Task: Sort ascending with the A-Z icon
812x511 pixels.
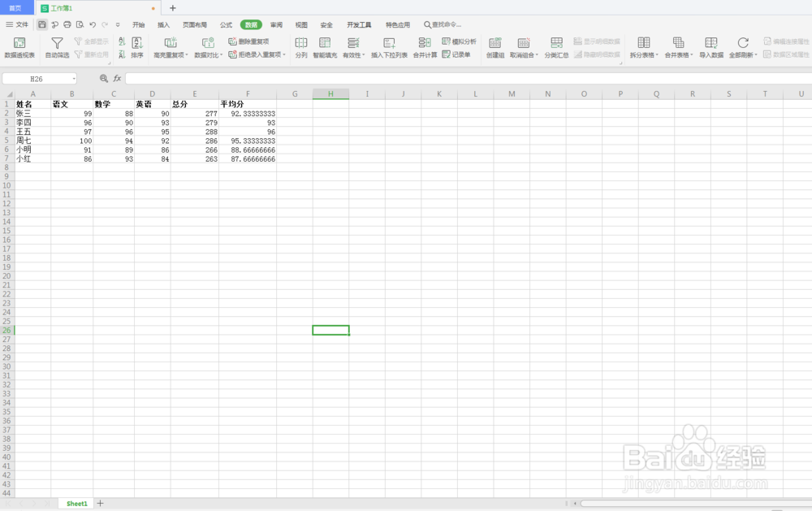Action: [x=122, y=41]
